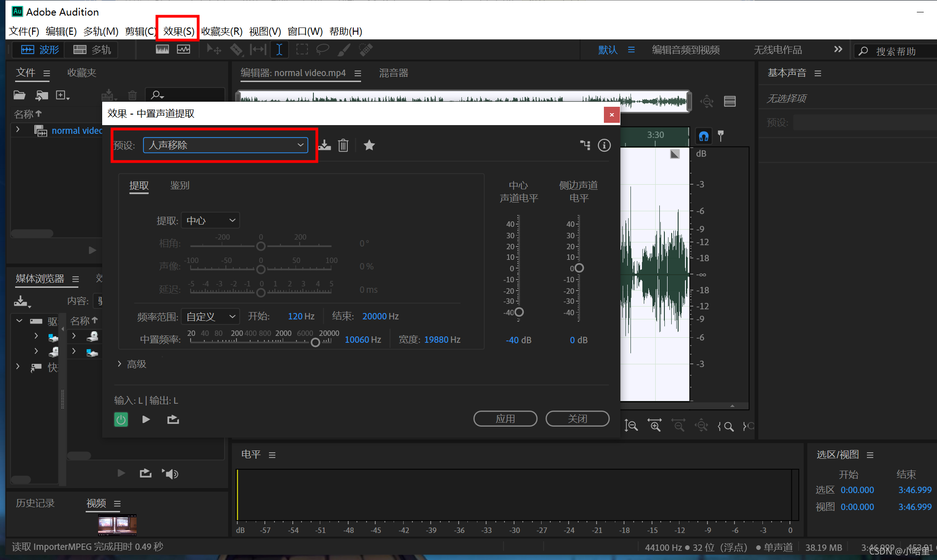Click the favorite star icon

tap(369, 145)
